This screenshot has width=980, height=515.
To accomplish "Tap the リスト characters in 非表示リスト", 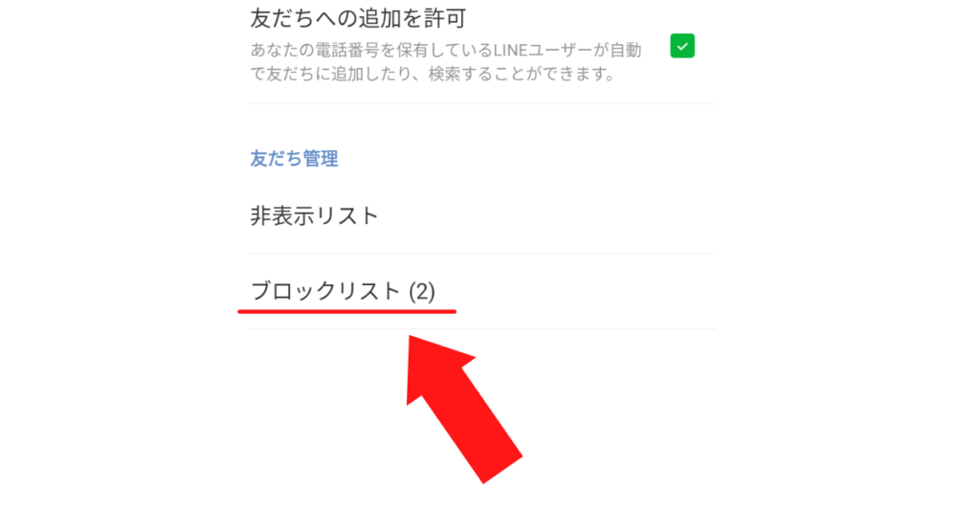I will (x=346, y=216).
